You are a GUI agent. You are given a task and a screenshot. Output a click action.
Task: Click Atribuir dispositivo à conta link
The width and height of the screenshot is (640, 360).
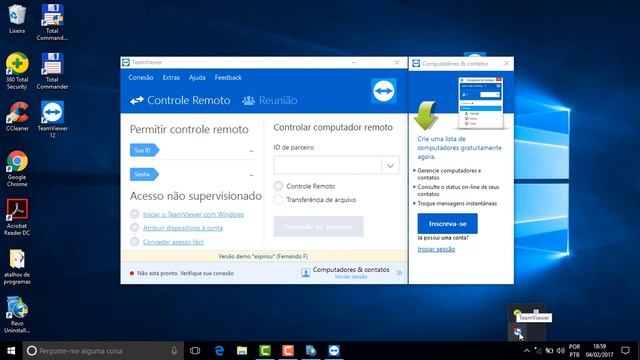pyautogui.click(x=183, y=228)
